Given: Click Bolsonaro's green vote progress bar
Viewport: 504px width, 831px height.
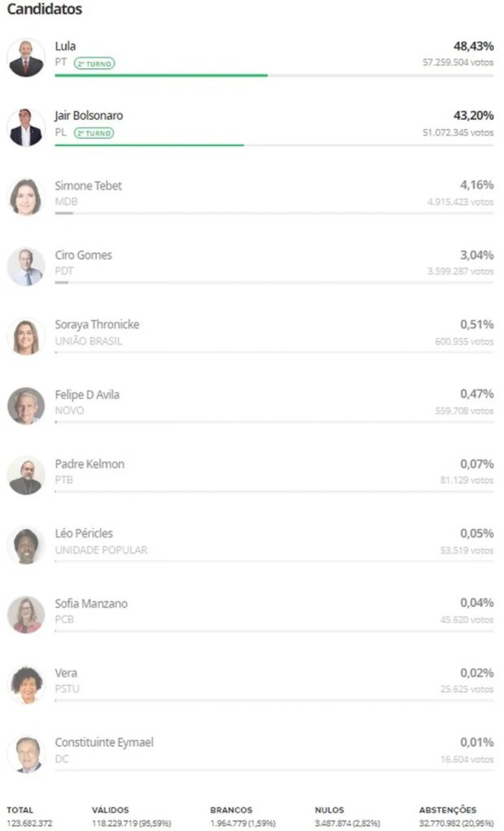Looking at the screenshot, I should tap(149, 145).
